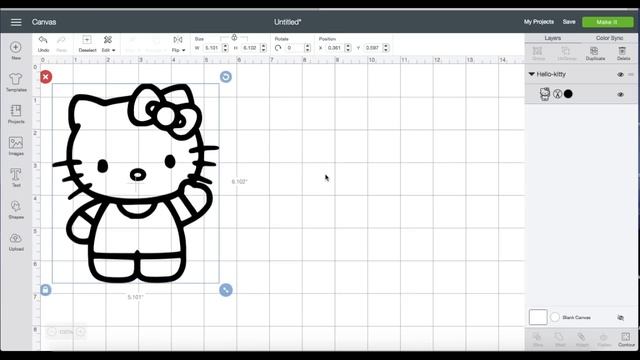Viewport: 640px width, 360px height.
Task: Click the Redo arrow
Action: click(x=61, y=40)
